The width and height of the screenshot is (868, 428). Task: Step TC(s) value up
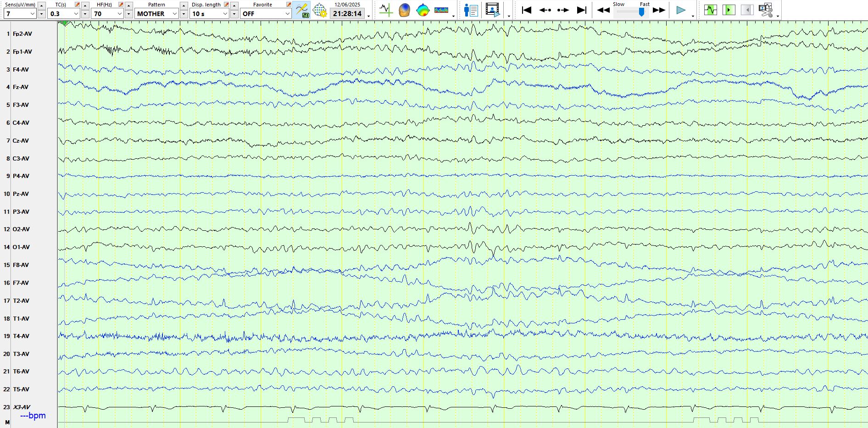[x=85, y=6]
